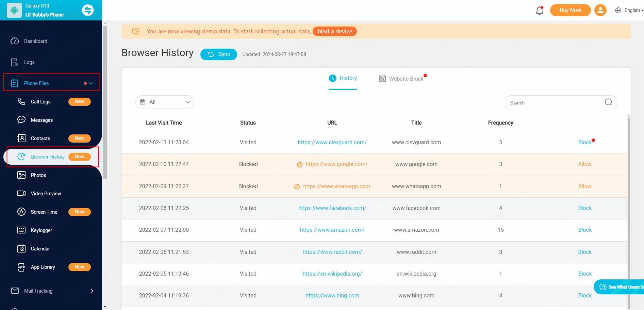Click the device switch icon beside Galaxy S10
This screenshot has width=644, height=310.
tap(88, 10)
